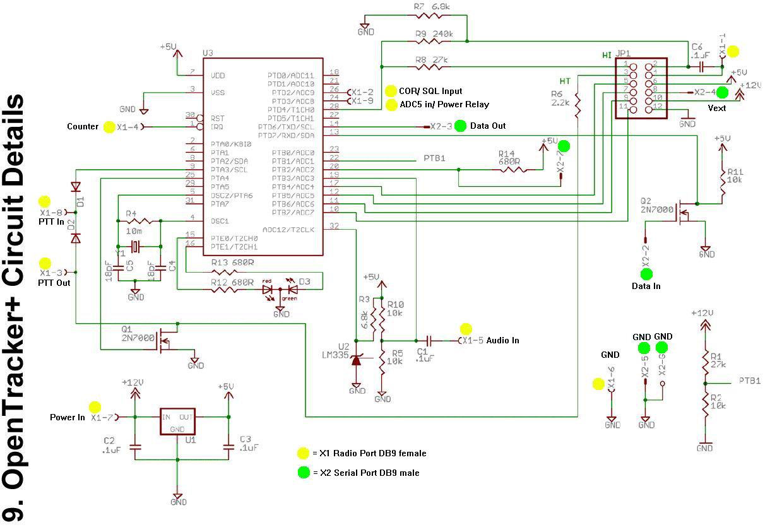
Task: Click the X2-3 connector pin label
Action: click(442, 126)
